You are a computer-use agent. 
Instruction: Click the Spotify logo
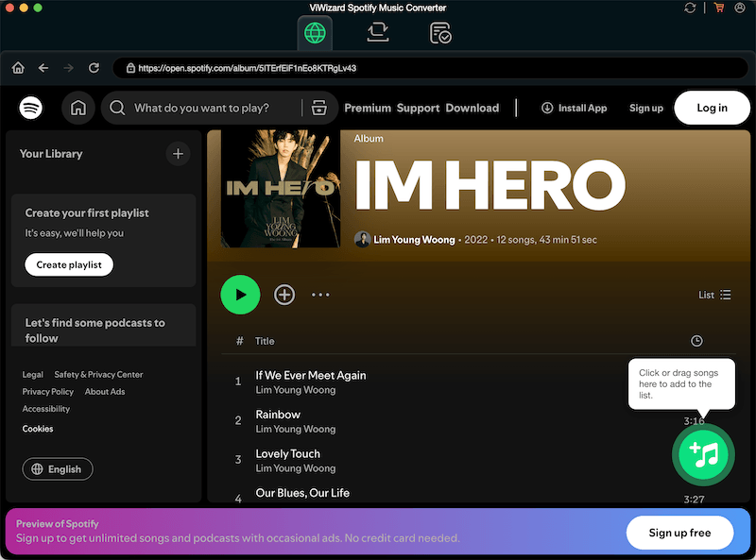(31, 108)
